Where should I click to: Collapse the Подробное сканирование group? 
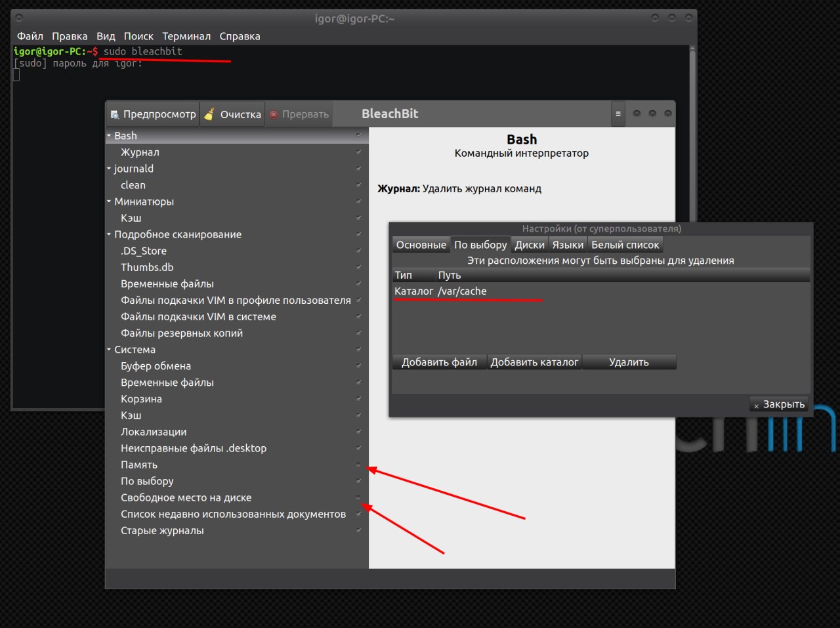109,234
